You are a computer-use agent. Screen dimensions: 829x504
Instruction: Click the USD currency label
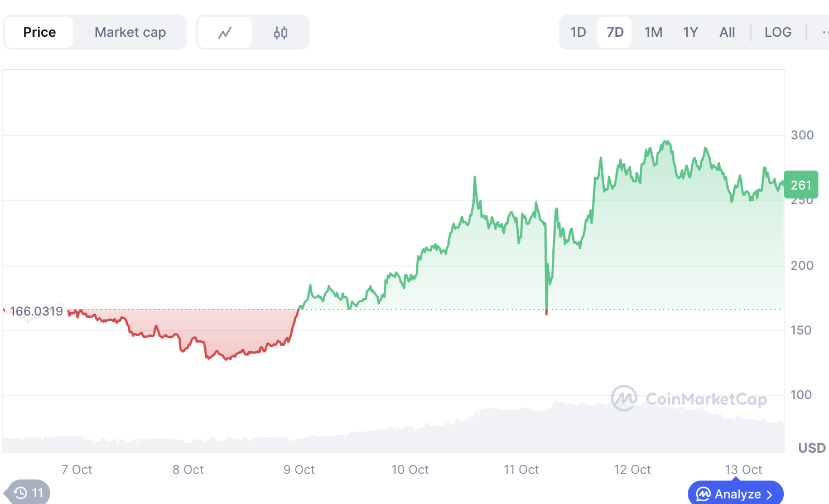811,448
